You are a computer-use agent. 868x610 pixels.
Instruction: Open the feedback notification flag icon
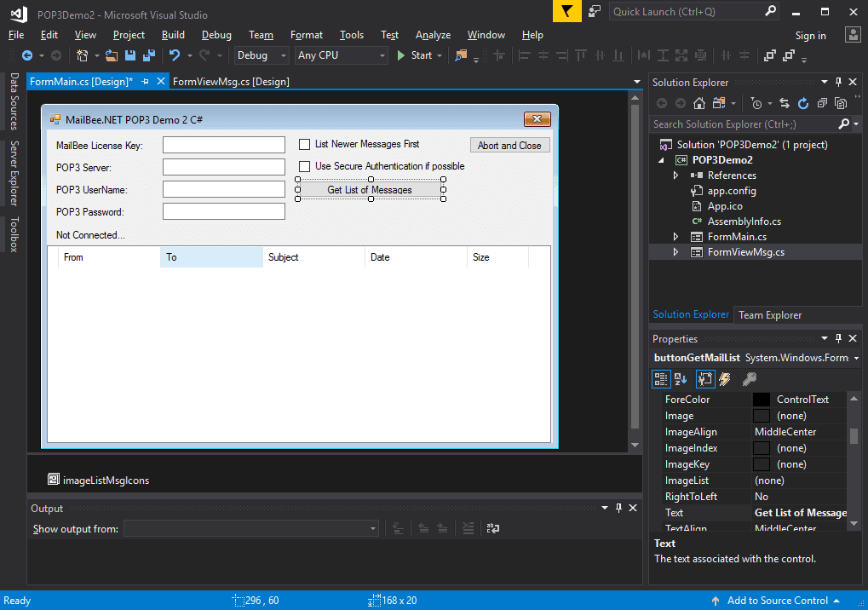(566, 11)
